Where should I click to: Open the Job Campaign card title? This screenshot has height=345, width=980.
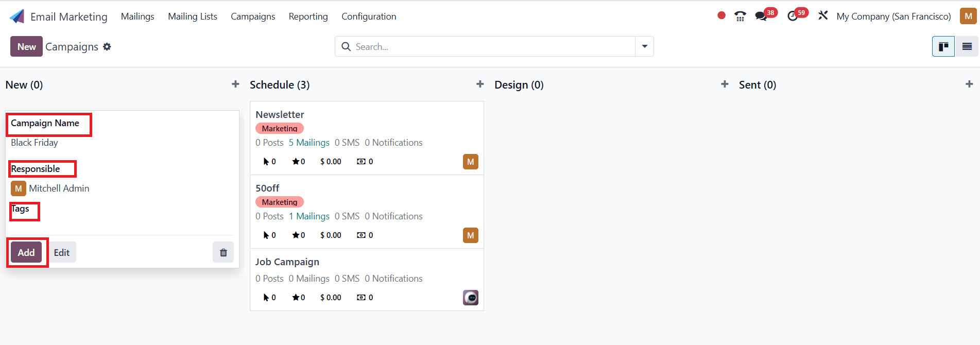287,262
